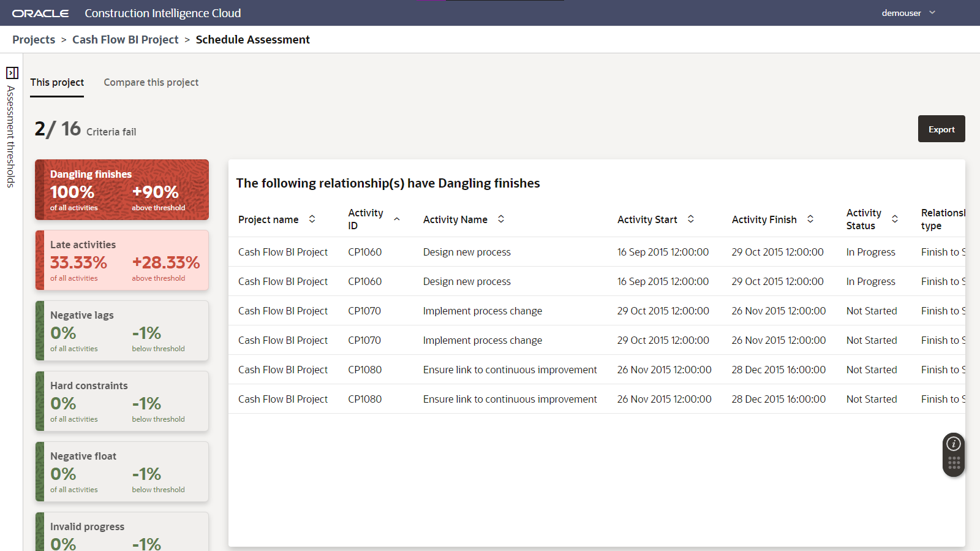Select the Late activities criteria card
This screenshot has width=980, height=551.
122,260
